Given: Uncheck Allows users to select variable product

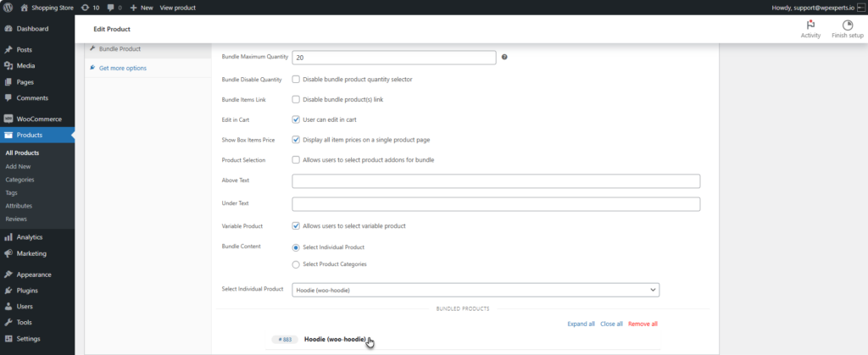Looking at the screenshot, I should (x=296, y=226).
